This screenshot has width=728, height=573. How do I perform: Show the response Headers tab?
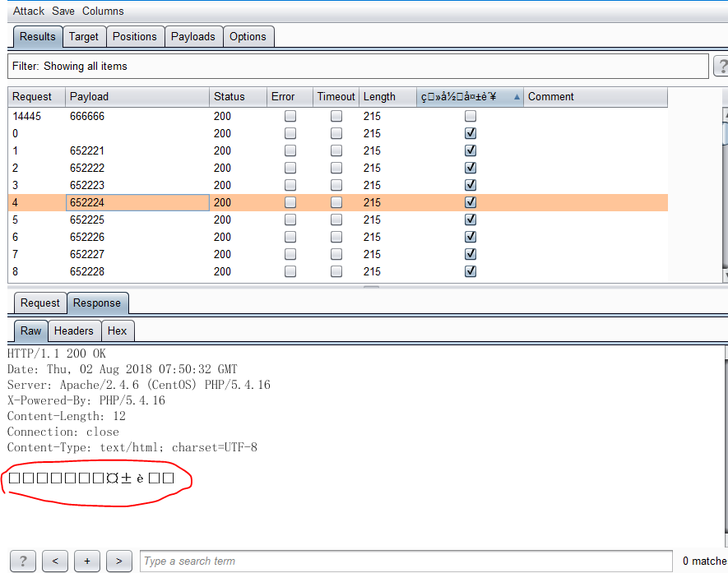tap(73, 330)
